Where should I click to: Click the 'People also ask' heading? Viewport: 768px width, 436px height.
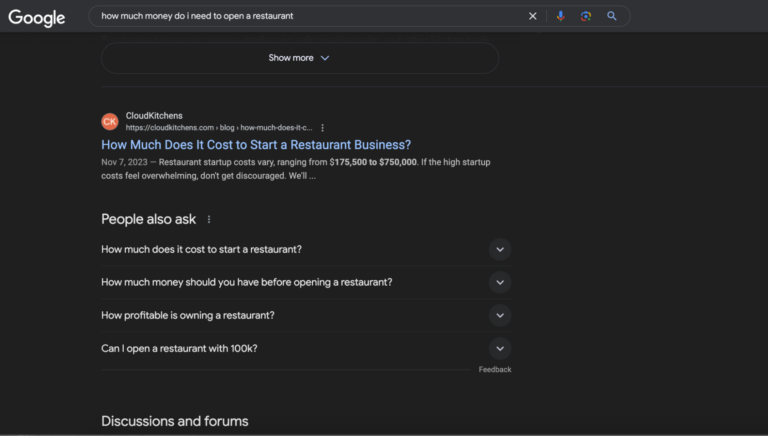pyautogui.click(x=148, y=219)
